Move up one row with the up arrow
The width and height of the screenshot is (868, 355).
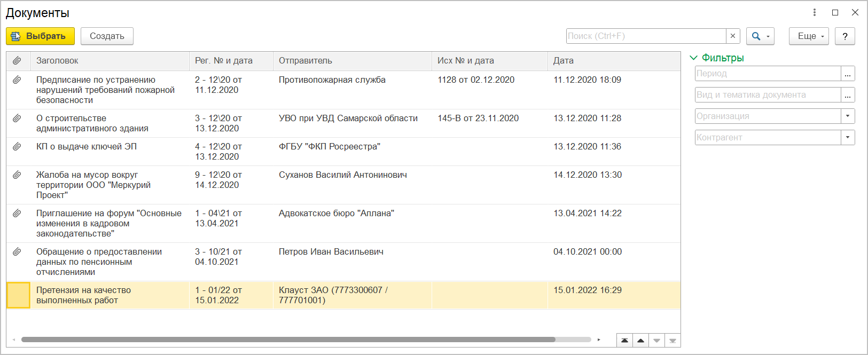point(640,341)
